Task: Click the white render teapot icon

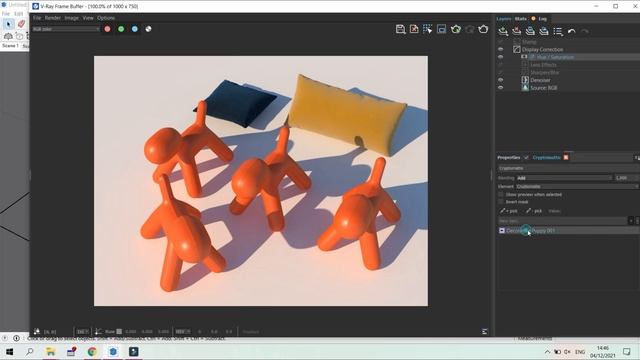Action: pyautogui.click(x=483, y=29)
